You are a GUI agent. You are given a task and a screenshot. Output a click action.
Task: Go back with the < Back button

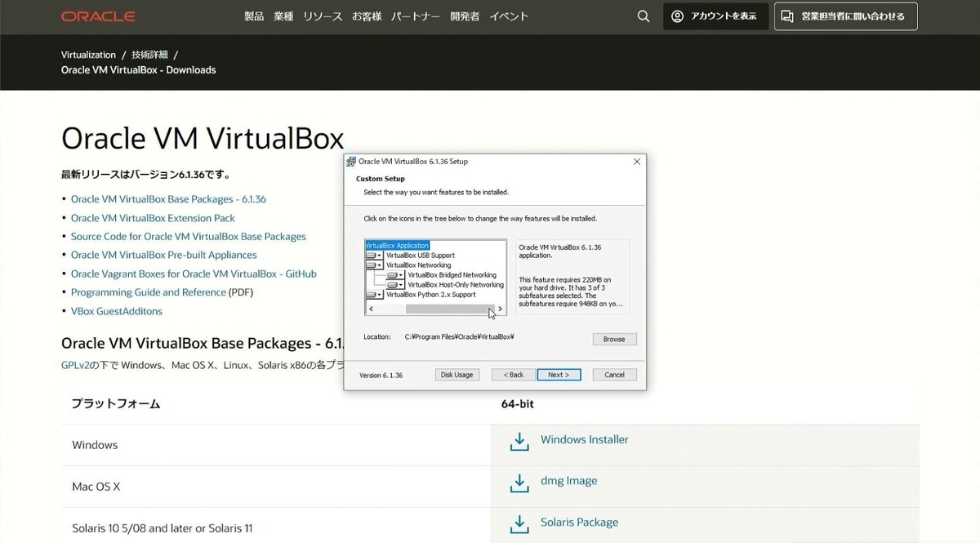pyautogui.click(x=514, y=375)
